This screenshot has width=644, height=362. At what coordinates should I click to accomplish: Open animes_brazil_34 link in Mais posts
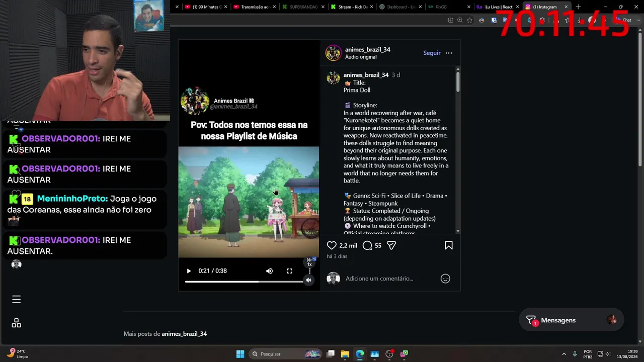(x=184, y=334)
